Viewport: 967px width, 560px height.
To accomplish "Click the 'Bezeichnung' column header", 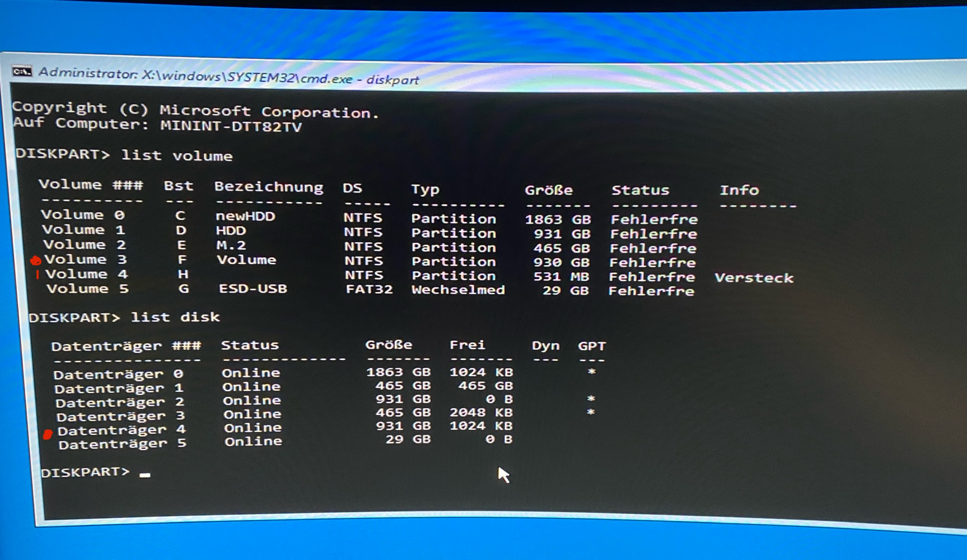I will pos(269,187).
